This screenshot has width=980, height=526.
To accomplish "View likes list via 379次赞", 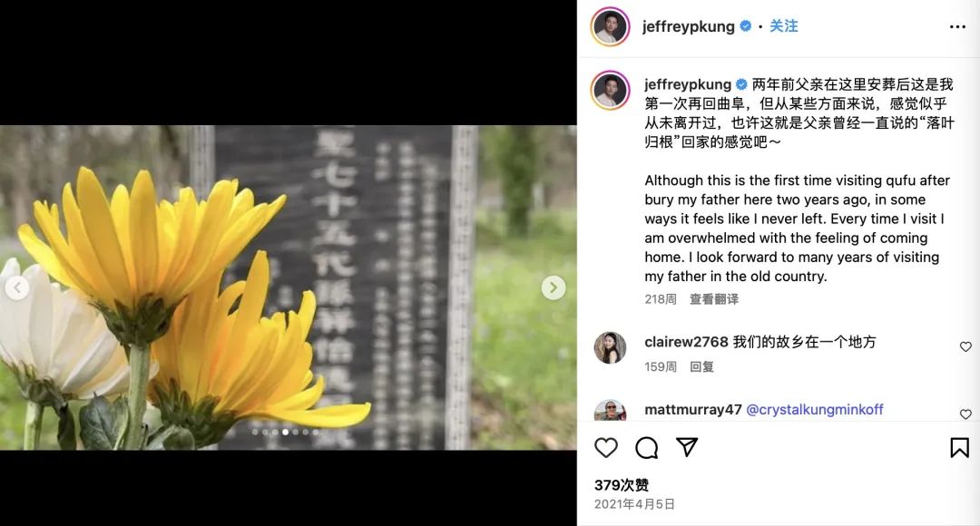I will 622,485.
